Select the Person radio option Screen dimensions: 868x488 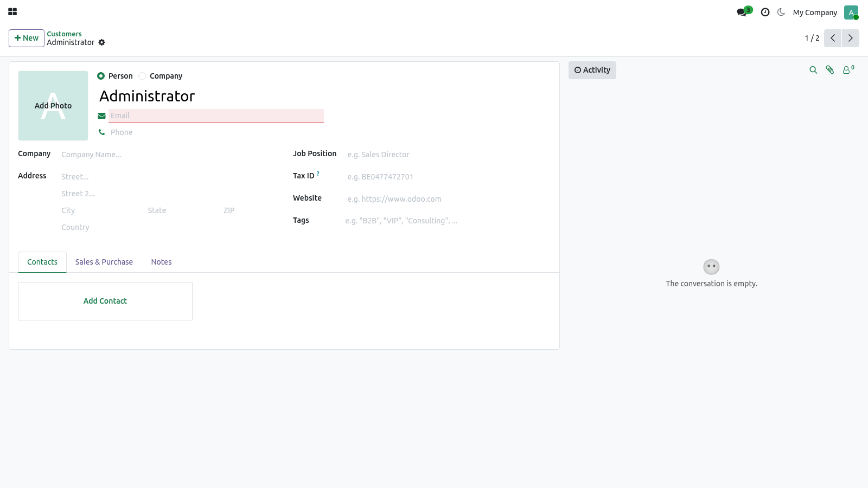pyautogui.click(x=101, y=76)
